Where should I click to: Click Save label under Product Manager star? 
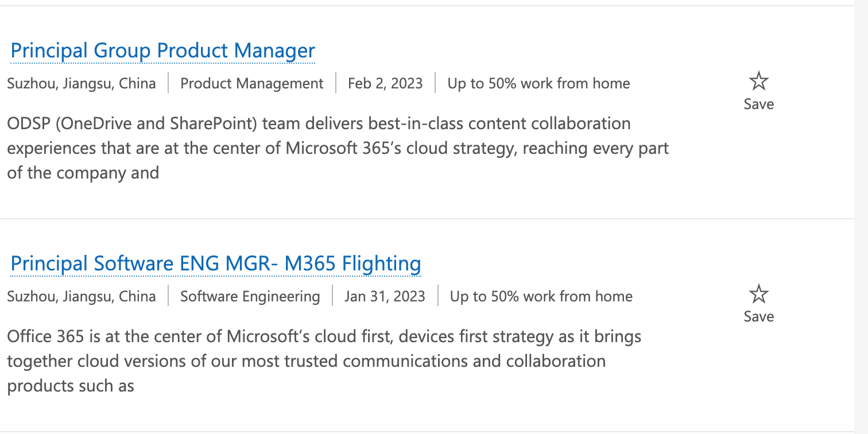(x=758, y=104)
